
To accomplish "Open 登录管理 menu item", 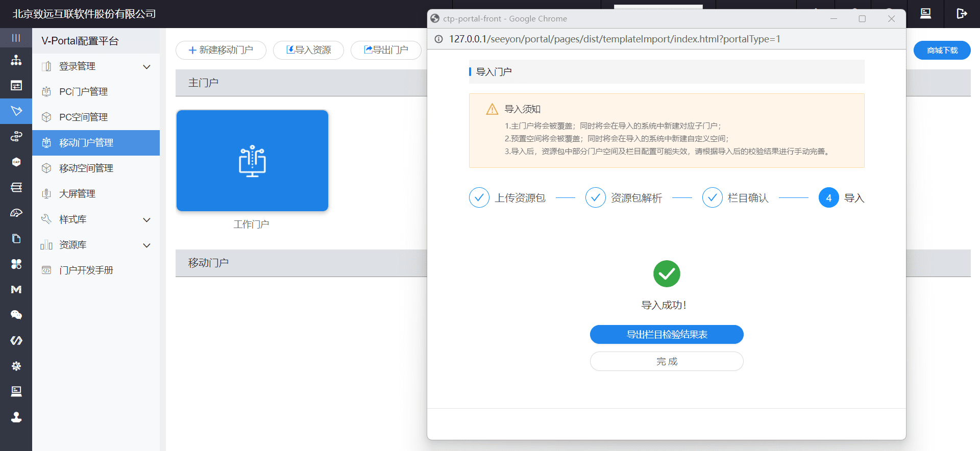I will 96,66.
